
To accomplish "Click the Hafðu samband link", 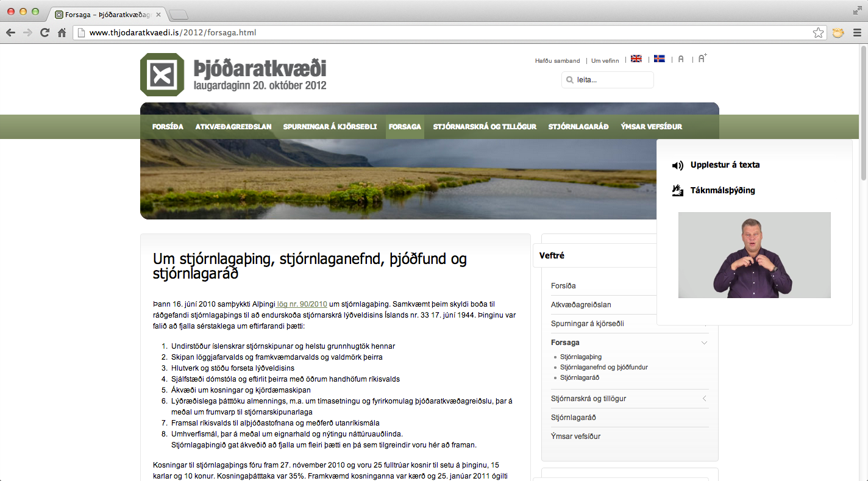I will click(x=557, y=61).
